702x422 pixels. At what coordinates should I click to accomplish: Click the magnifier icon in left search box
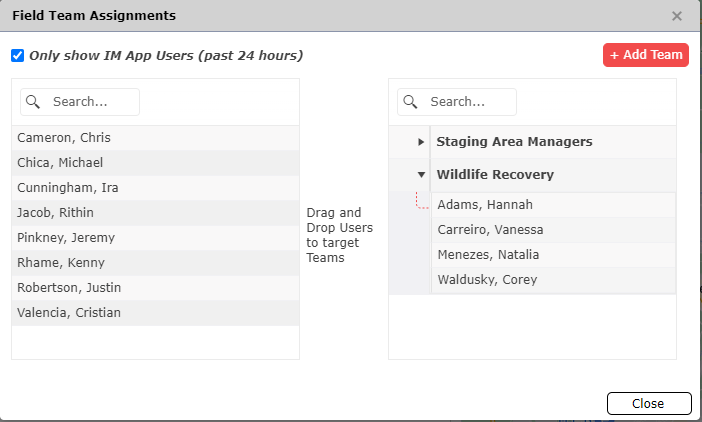click(x=33, y=102)
